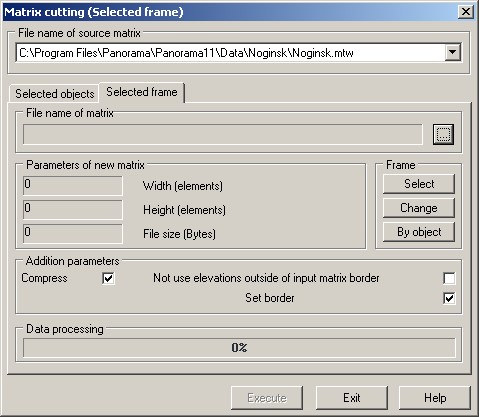
Task: Click the 'Width (elements)' label
Action: (x=183, y=186)
